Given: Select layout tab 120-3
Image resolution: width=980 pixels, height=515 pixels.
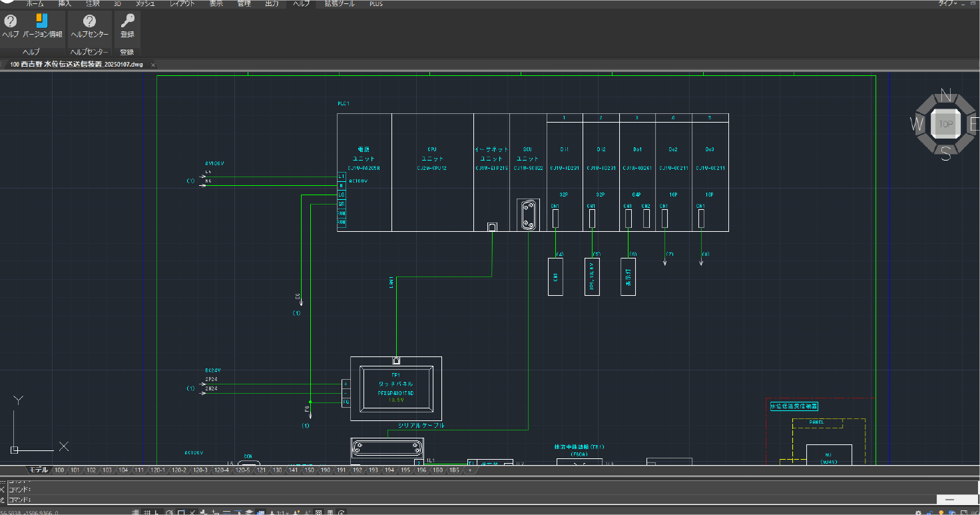Looking at the screenshot, I should pyautogui.click(x=200, y=470).
